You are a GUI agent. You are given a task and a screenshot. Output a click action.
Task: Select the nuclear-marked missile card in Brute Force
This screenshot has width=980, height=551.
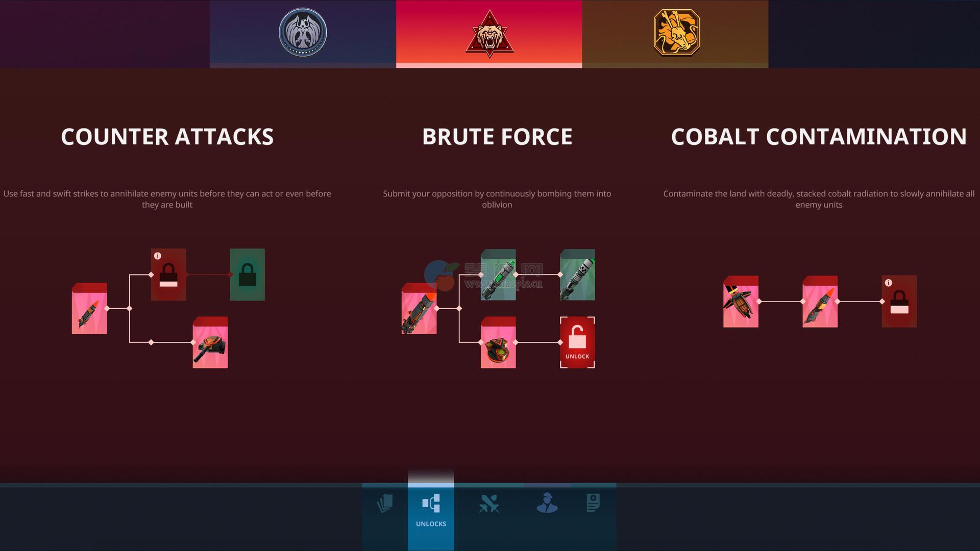pos(577,274)
